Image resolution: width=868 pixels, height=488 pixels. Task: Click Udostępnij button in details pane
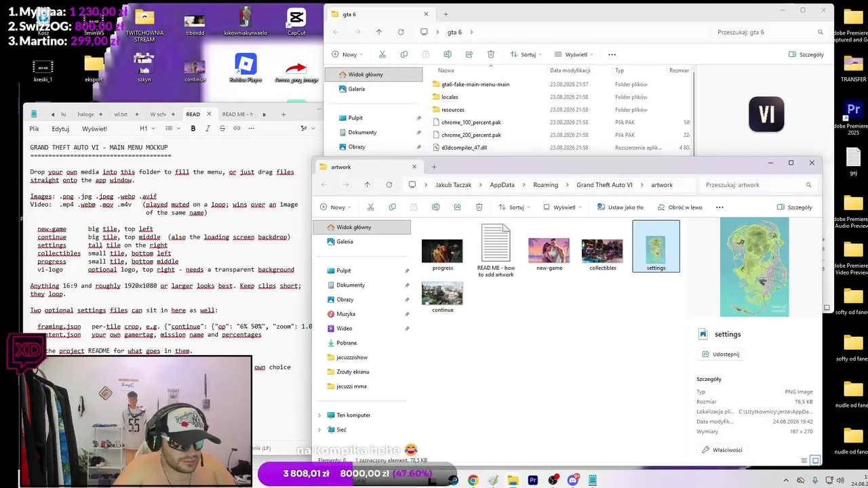click(x=720, y=354)
